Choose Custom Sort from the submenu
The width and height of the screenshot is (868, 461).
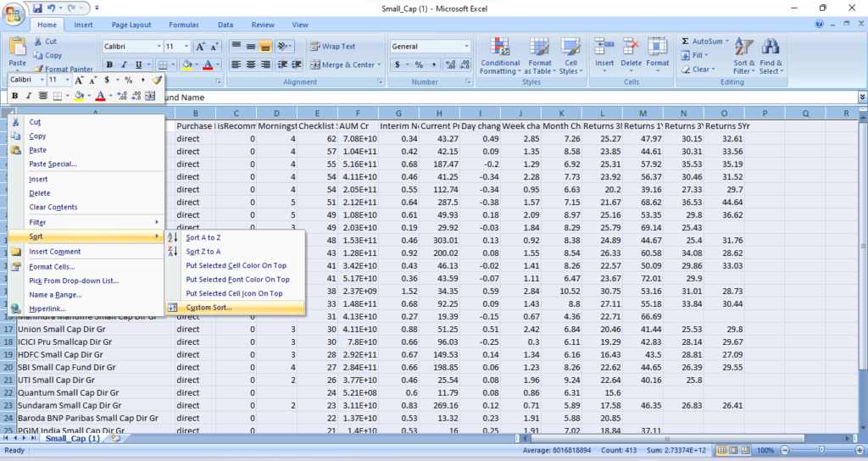tap(236, 308)
